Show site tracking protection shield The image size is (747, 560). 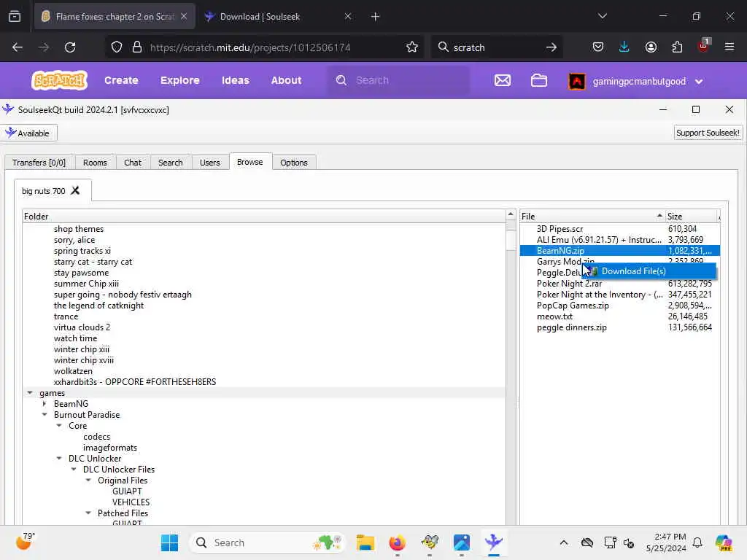click(x=117, y=47)
